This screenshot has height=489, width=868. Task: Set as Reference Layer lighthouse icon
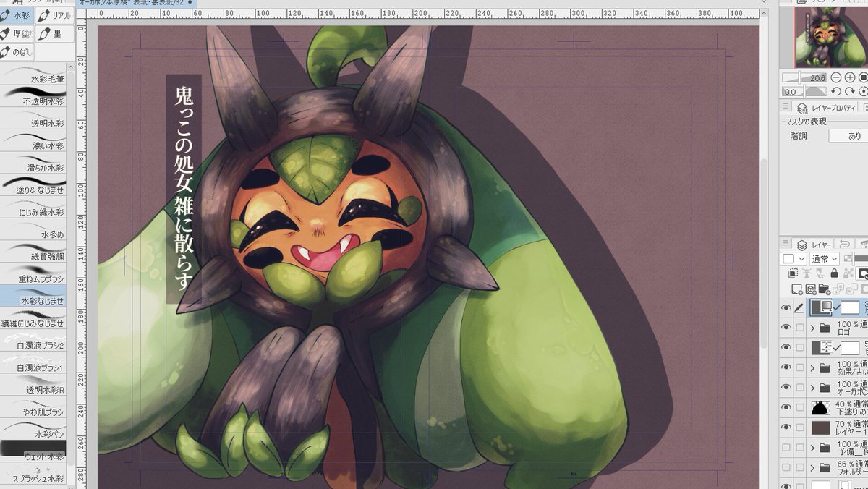[x=807, y=273]
